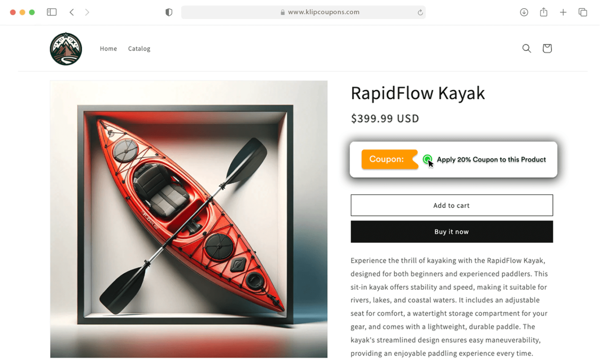Click the padlock icon in the address bar
Screen dimensions: 600x364
pos(282,12)
